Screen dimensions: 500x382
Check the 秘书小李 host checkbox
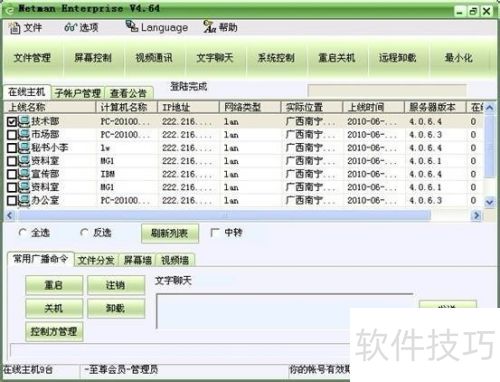click(x=12, y=148)
